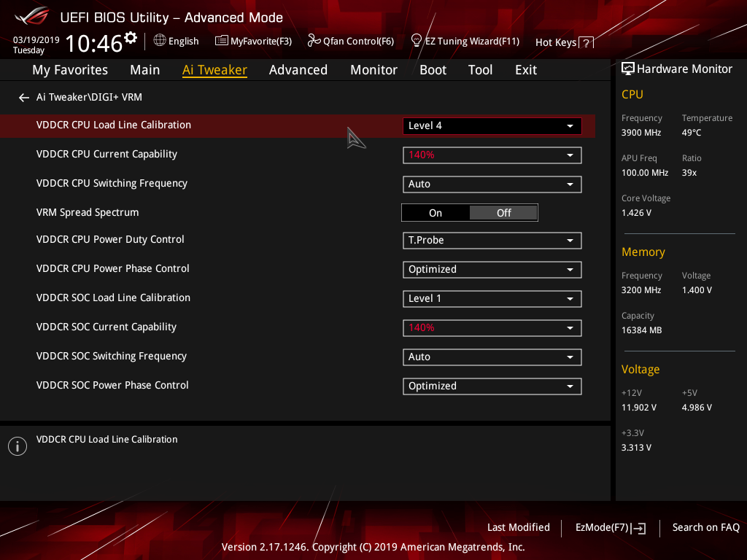
Task: Click CPU temperature 49°C value
Action: coord(692,133)
